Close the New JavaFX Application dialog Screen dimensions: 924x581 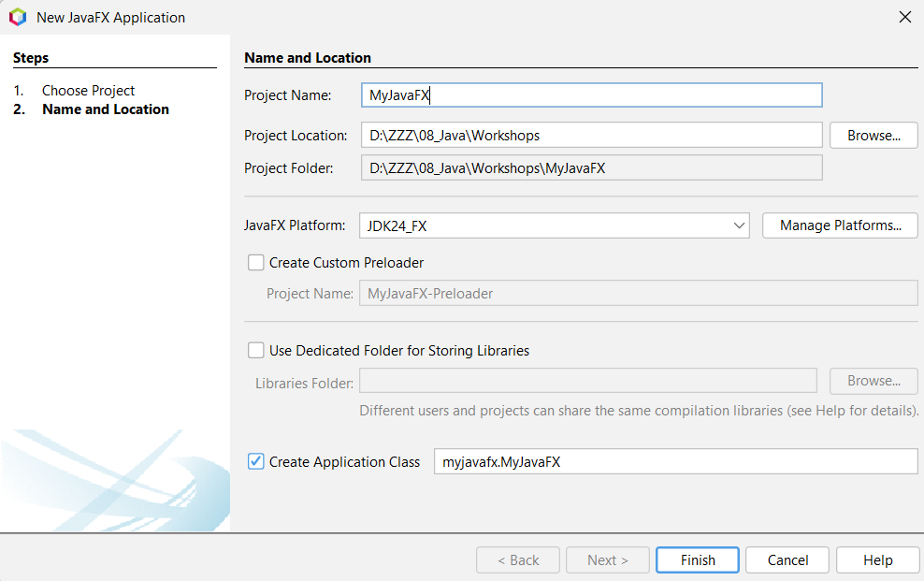tap(905, 17)
